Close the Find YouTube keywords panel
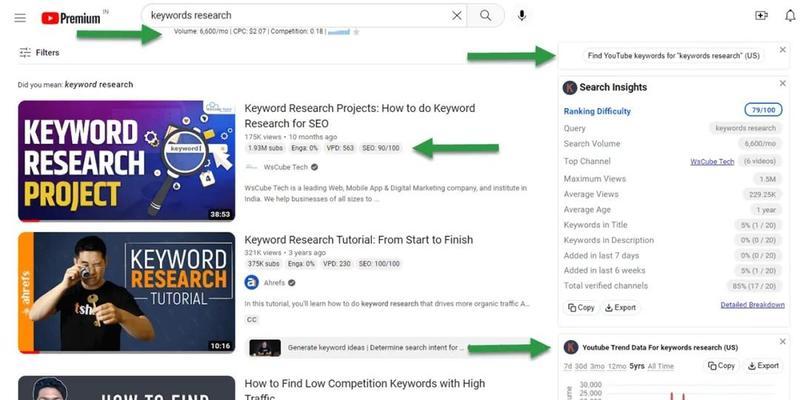 (783, 49)
